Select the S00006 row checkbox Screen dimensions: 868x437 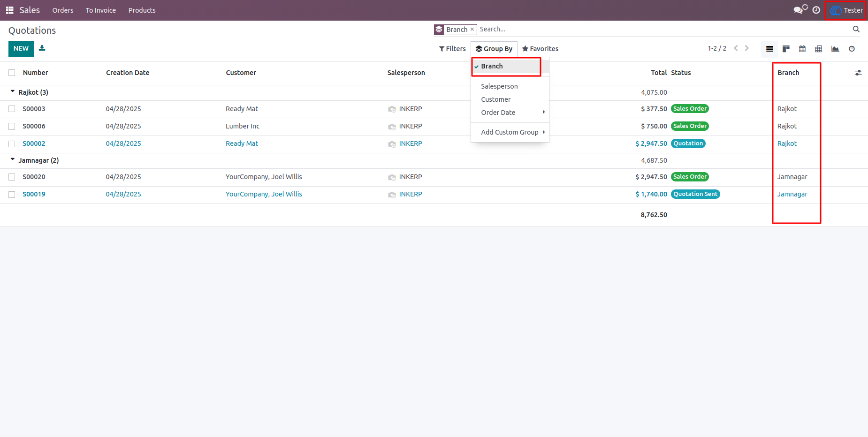[x=12, y=126]
